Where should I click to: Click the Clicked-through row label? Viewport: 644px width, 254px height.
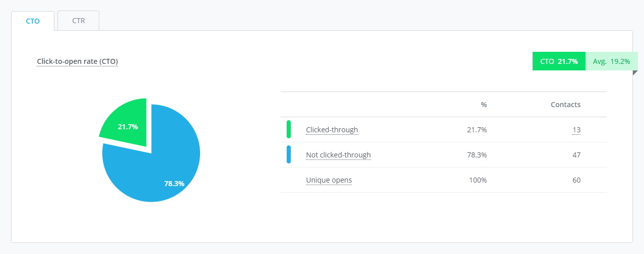click(332, 130)
